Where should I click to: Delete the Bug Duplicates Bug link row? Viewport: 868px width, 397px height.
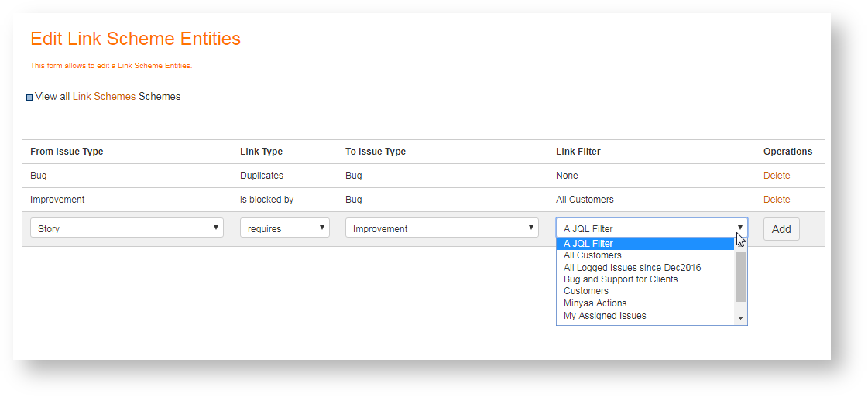click(x=777, y=176)
